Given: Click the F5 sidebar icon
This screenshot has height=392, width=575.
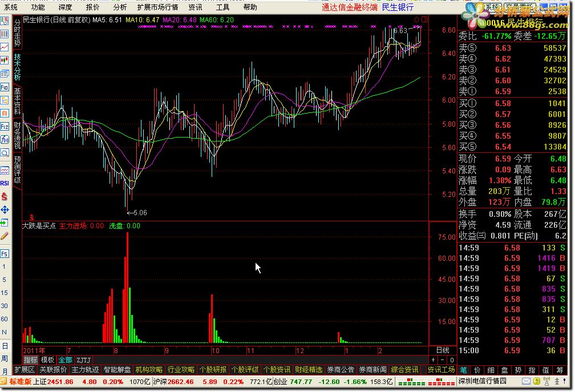Looking at the screenshot, I should point(5,254).
